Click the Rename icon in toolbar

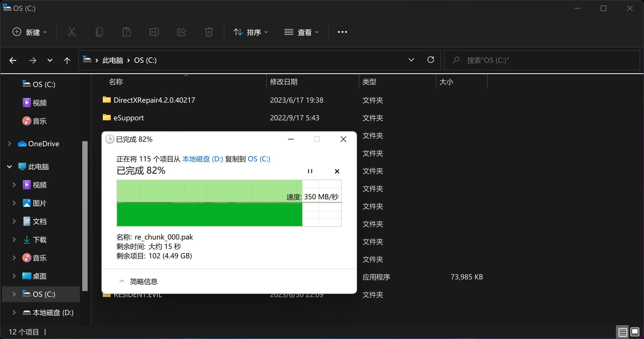[x=154, y=32]
